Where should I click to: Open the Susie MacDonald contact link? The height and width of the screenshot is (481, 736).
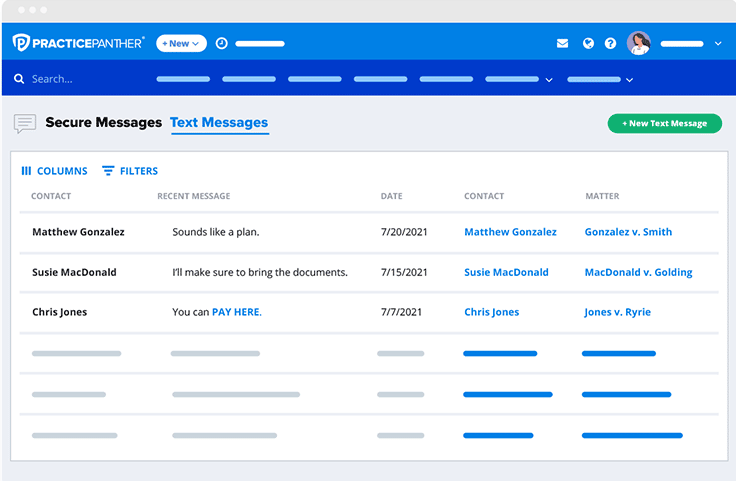506,272
